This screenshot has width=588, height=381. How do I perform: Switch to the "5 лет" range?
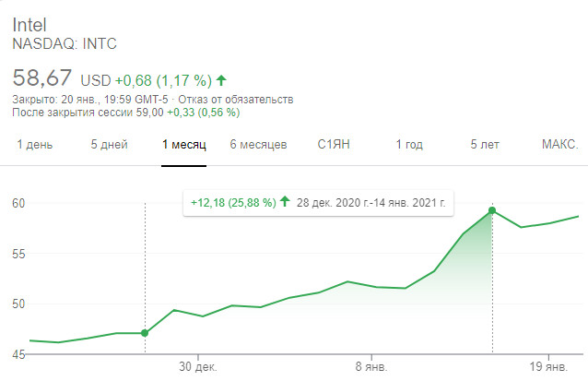coord(485,145)
